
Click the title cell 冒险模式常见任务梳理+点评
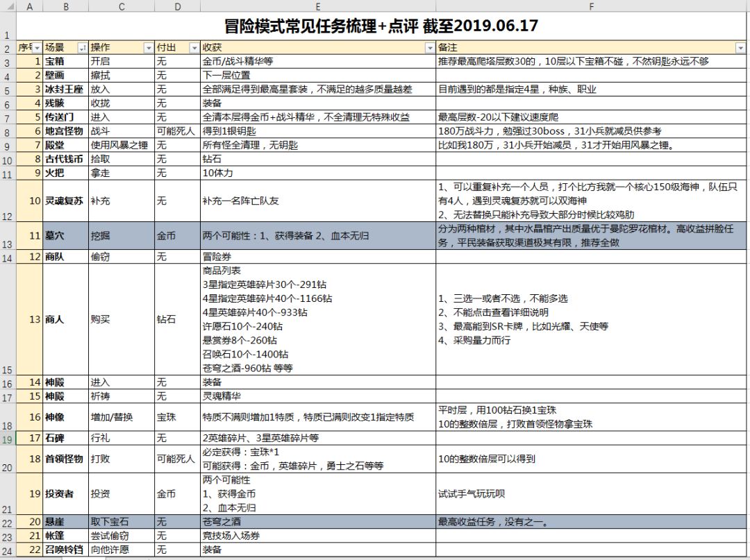coord(381,26)
